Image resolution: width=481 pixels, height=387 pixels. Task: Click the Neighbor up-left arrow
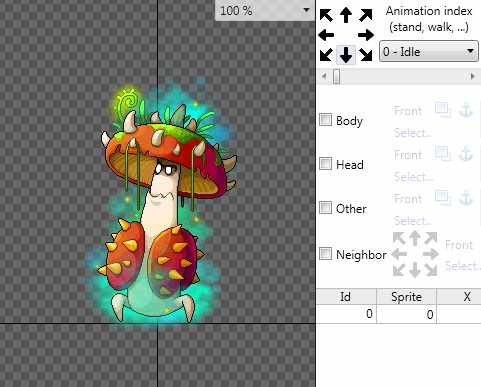399,239
